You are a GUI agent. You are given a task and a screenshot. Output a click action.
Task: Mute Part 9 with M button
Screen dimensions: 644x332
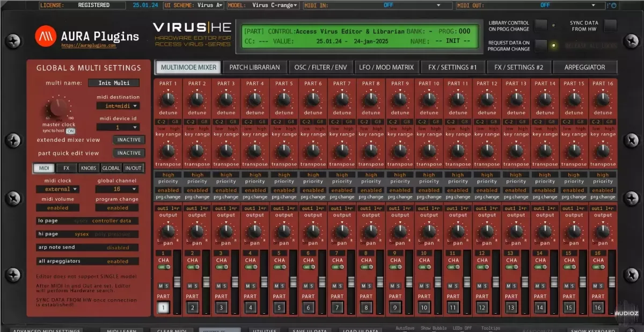pos(392,286)
